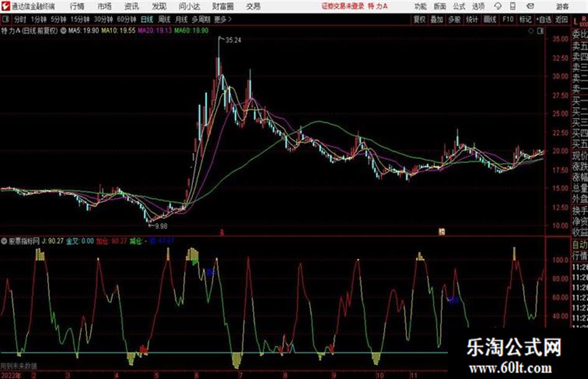
Task: Open the 行情 menu
Action: point(77,6)
